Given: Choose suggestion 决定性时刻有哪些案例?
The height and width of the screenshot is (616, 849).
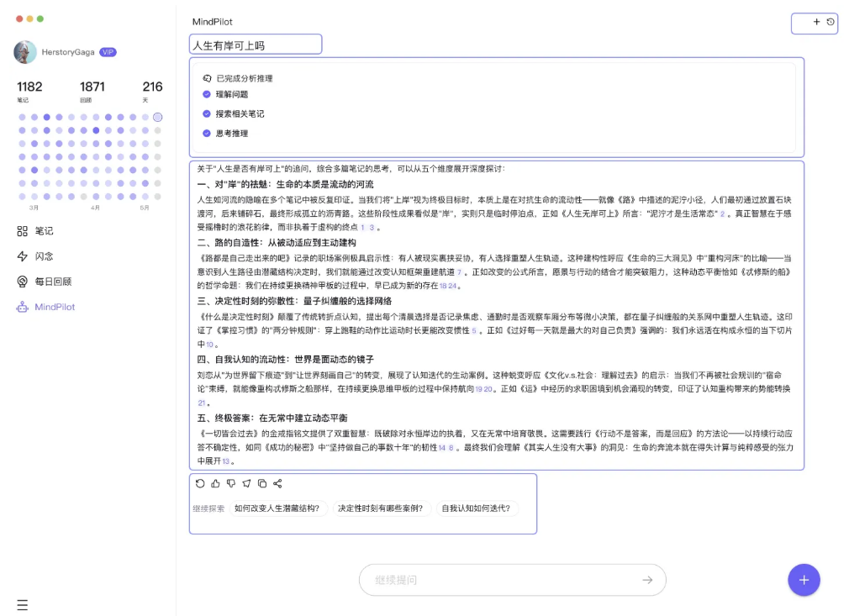Looking at the screenshot, I should pos(381,508).
